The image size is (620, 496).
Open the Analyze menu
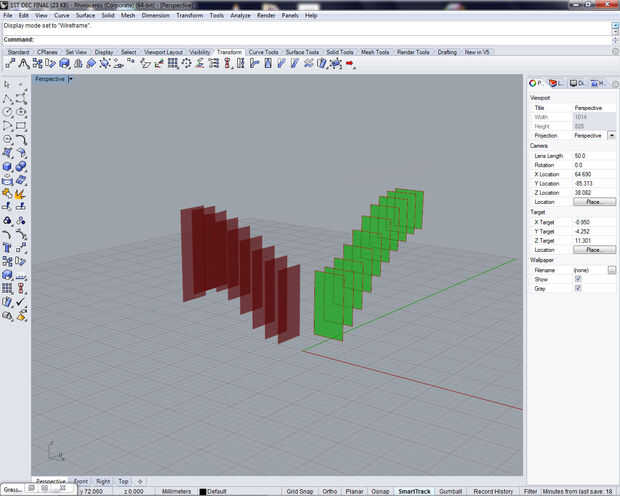tap(240, 15)
